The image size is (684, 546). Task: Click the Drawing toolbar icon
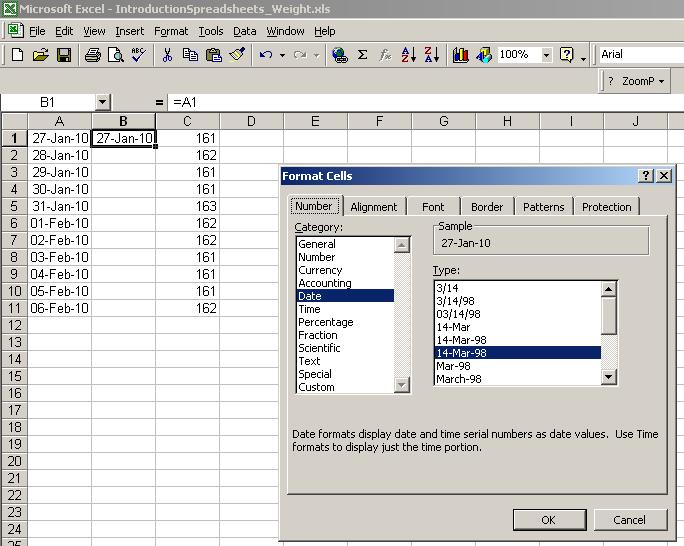pos(484,55)
